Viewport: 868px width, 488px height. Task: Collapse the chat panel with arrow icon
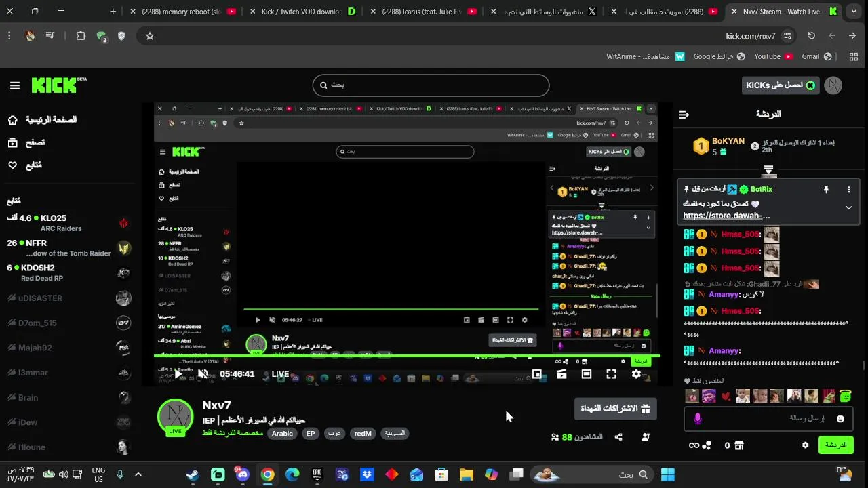click(684, 115)
